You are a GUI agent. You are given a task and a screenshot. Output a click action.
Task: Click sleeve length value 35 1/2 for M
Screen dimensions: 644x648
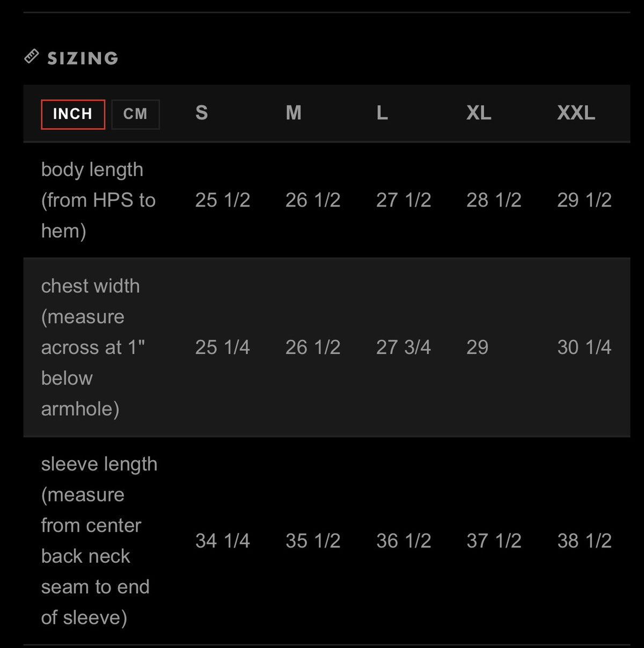[313, 541]
